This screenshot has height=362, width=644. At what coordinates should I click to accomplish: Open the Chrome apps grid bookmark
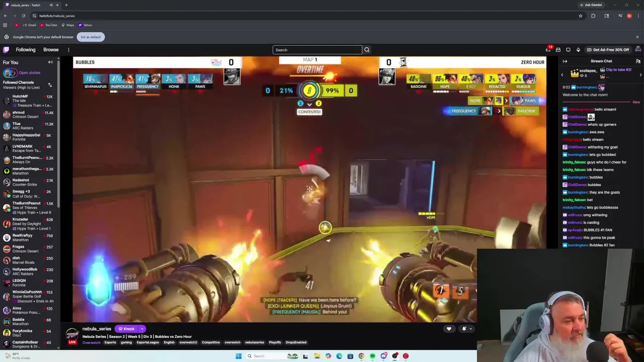coord(5,25)
